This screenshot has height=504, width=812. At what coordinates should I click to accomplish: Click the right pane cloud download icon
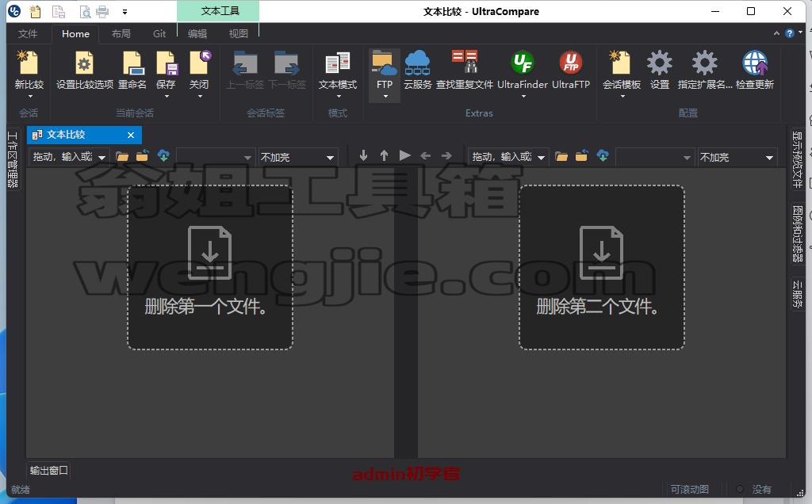[603, 155]
